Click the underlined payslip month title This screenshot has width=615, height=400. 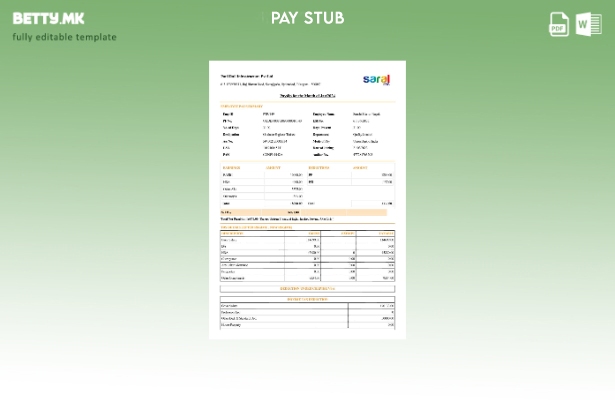pyautogui.click(x=307, y=95)
